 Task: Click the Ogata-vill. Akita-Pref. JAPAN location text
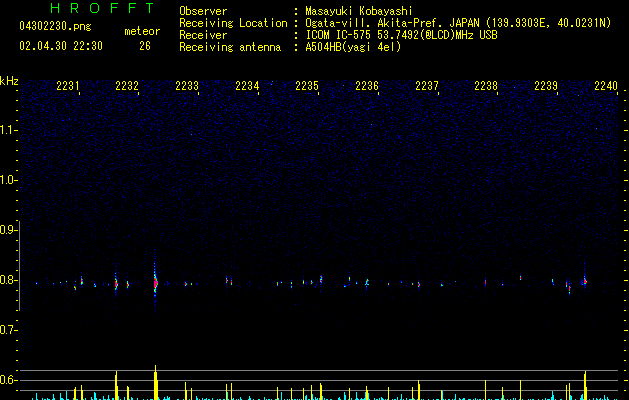[x=458, y=23]
